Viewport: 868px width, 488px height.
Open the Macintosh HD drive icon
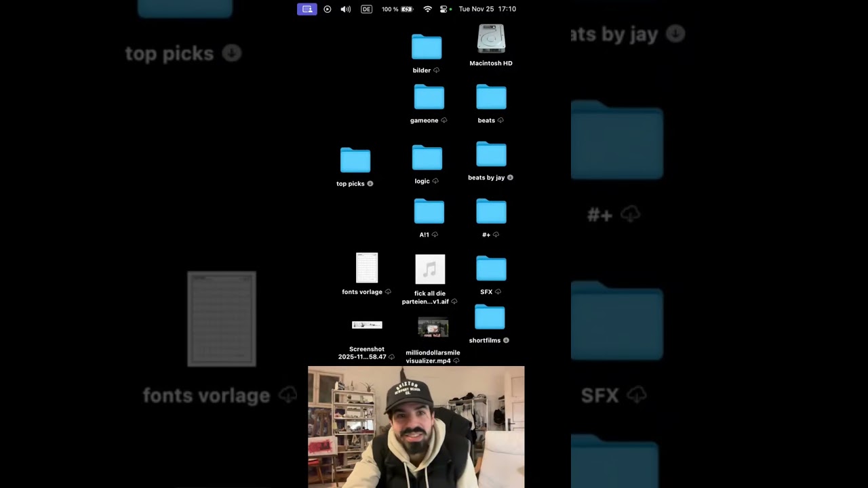pos(491,39)
